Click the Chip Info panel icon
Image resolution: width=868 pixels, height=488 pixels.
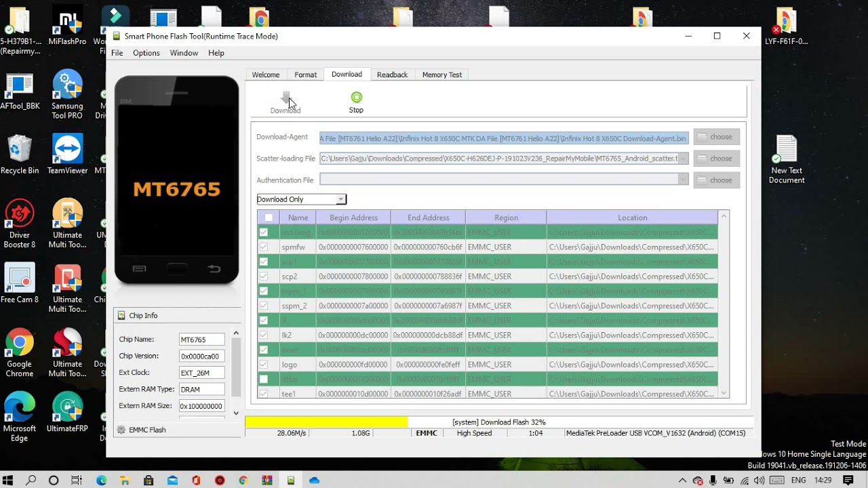coord(121,315)
